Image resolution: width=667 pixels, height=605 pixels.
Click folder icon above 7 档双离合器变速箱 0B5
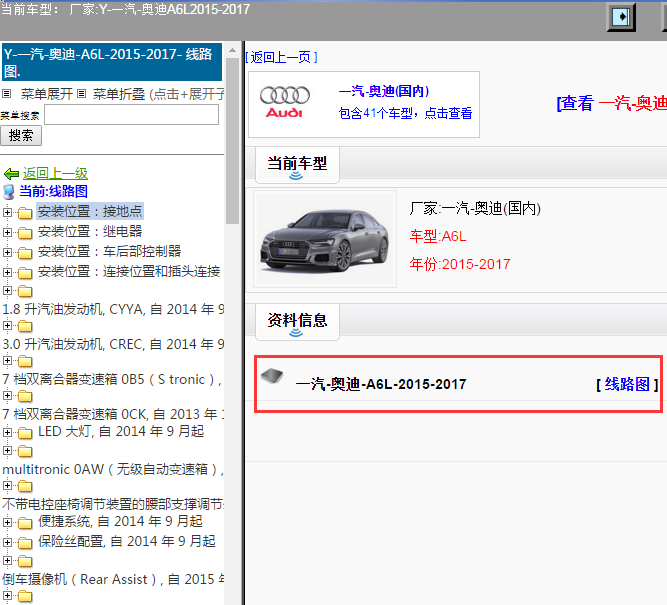25,361
